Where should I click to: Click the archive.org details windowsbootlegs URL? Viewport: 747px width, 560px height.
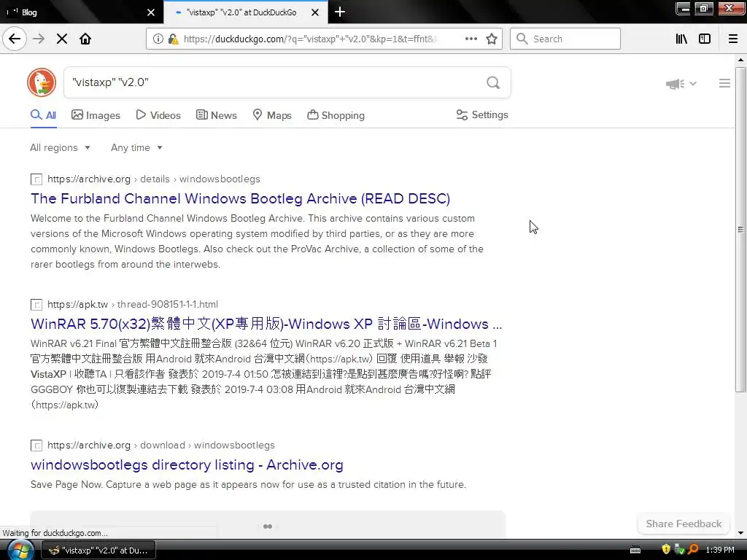click(x=153, y=179)
